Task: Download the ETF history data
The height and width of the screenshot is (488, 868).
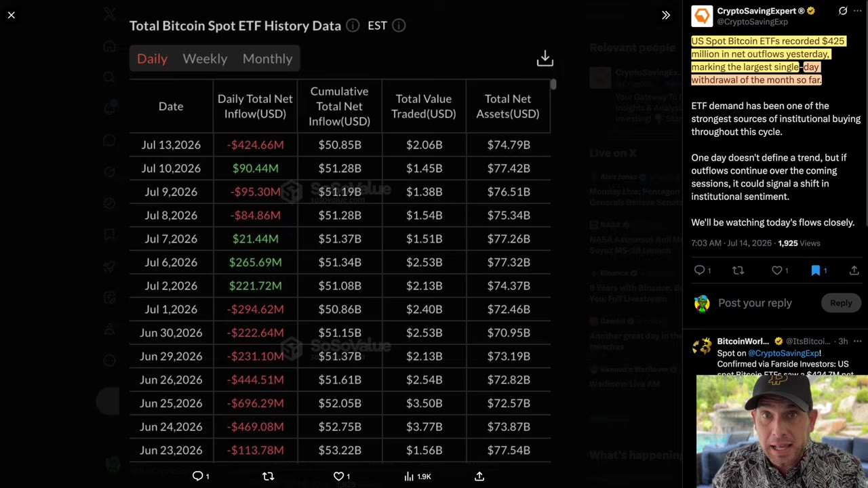Action: click(x=545, y=59)
